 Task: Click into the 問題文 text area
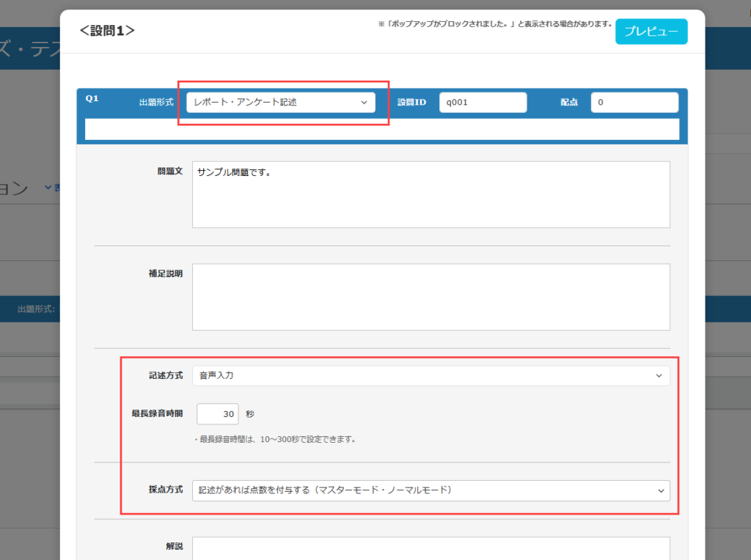pos(431,194)
